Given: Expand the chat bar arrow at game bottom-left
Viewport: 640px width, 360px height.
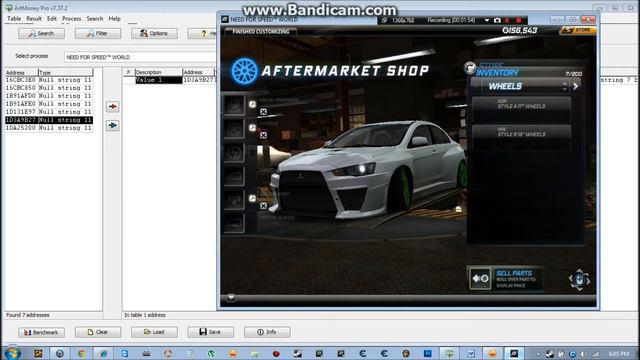Looking at the screenshot, I should [231, 298].
